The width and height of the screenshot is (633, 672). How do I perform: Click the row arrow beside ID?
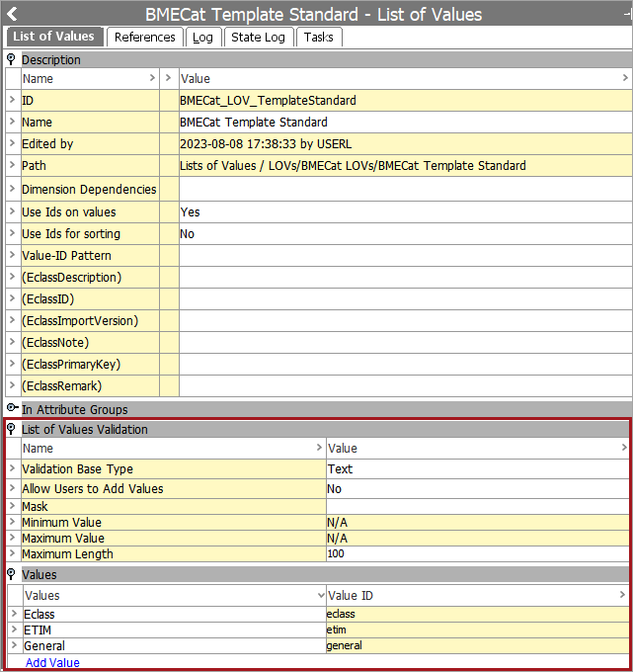click(x=12, y=100)
